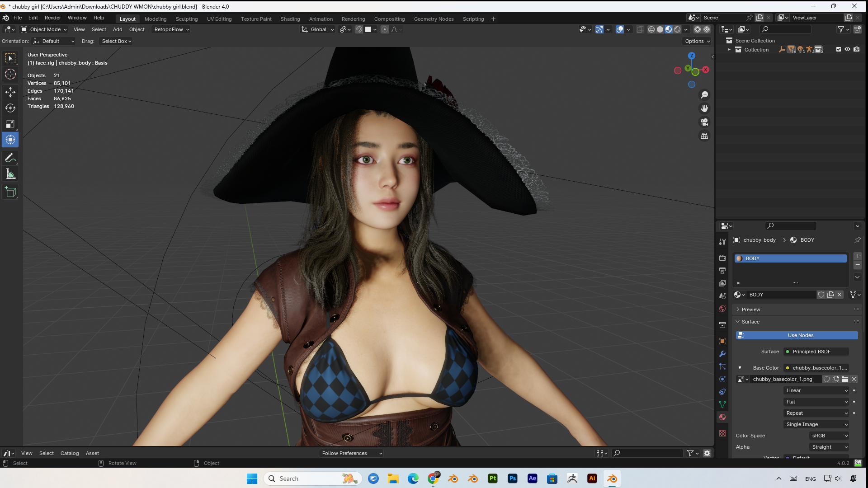Open the Material properties tab

[722, 417]
